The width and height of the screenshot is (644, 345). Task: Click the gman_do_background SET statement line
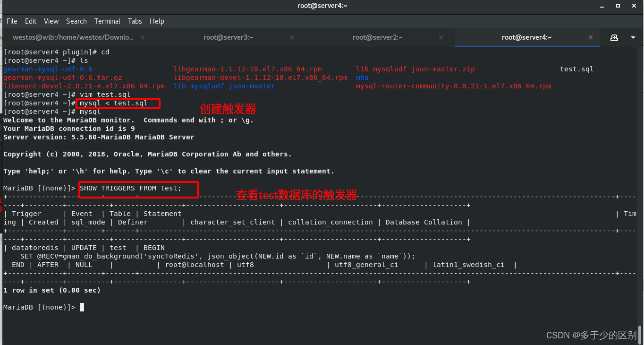[218, 256]
